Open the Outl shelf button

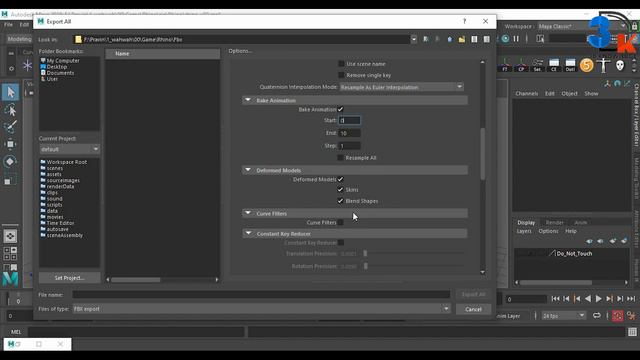(570, 65)
